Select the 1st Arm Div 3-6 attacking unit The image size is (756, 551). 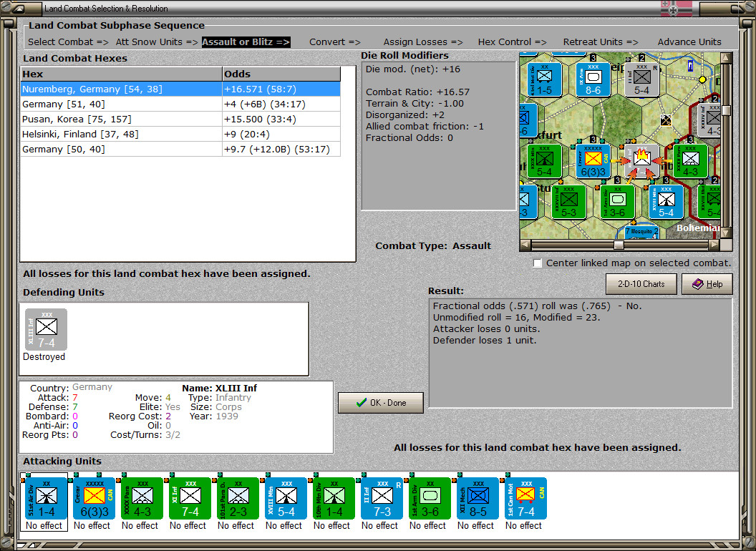click(x=430, y=499)
